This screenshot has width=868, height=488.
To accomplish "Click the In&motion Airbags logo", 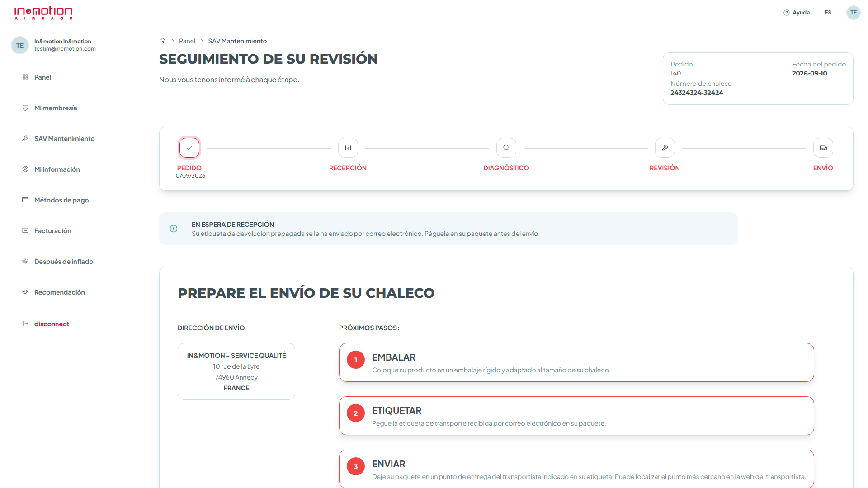I will pyautogui.click(x=43, y=13).
